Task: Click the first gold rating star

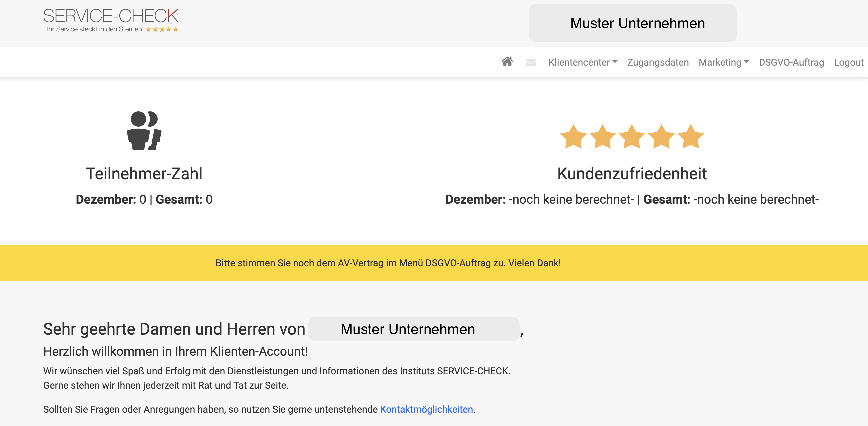Action: tap(573, 137)
